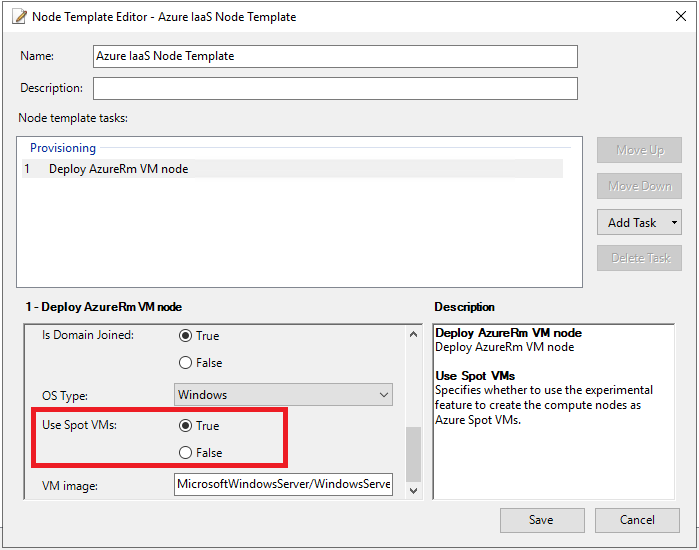Screen dimensions: 699x550
Task: Click the Description input field
Action: [335, 88]
